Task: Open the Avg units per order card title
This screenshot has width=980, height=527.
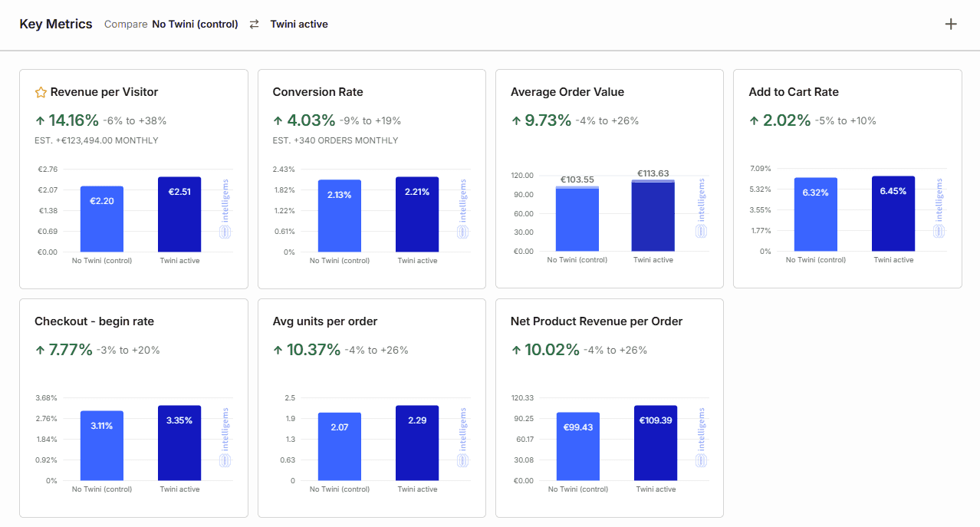Action: point(325,321)
